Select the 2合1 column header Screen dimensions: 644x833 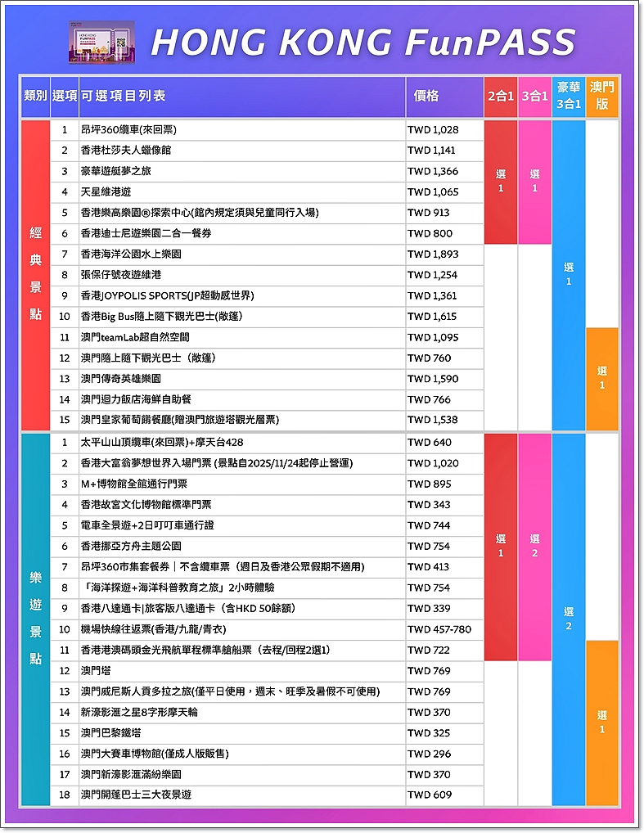[500, 96]
